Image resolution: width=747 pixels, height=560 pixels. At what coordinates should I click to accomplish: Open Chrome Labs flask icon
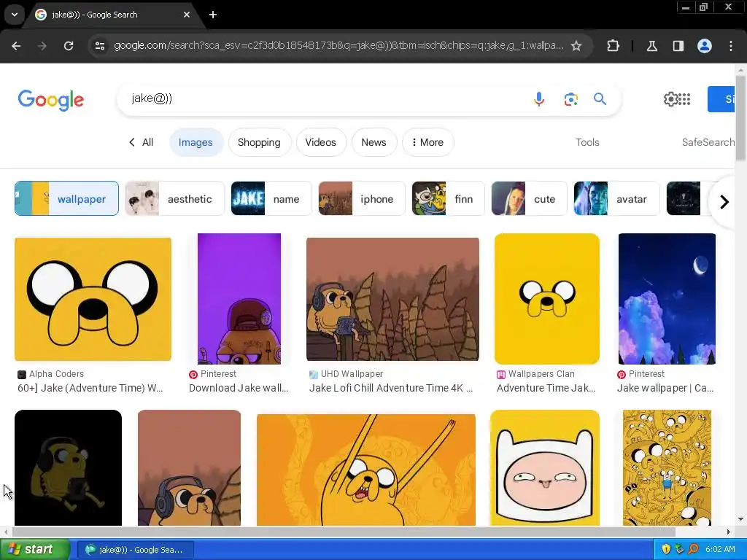pyautogui.click(x=651, y=46)
